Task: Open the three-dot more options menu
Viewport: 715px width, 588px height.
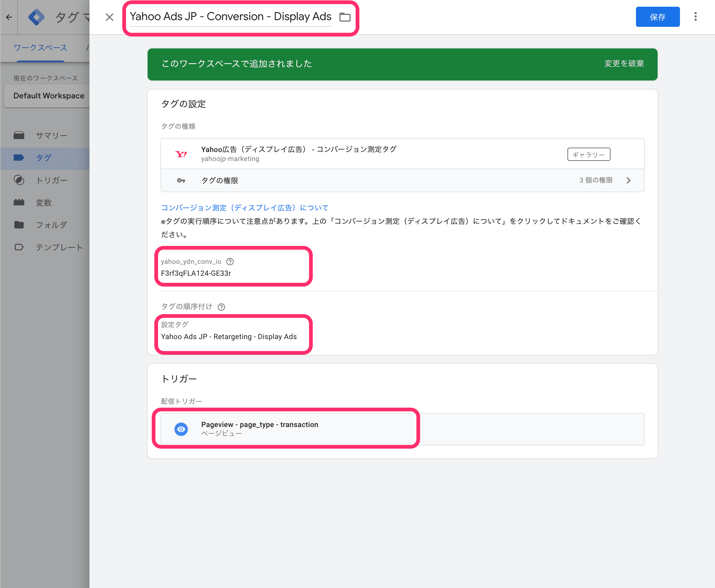Action: [x=695, y=17]
